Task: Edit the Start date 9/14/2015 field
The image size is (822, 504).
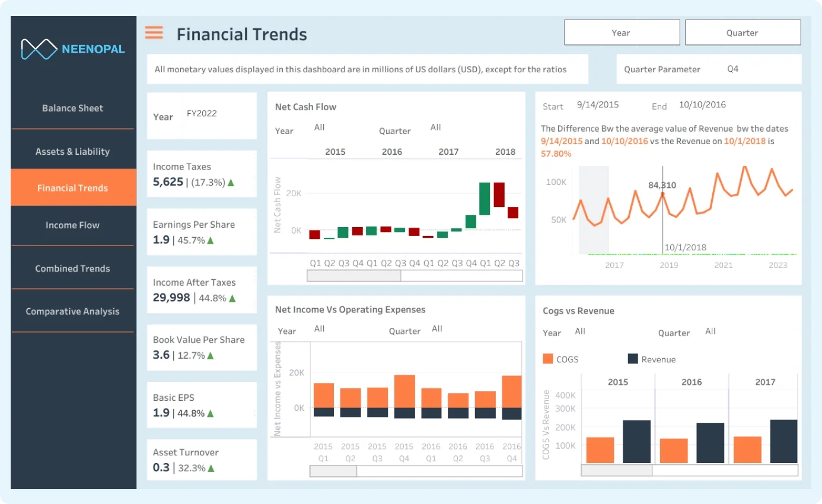Action: [x=598, y=105]
